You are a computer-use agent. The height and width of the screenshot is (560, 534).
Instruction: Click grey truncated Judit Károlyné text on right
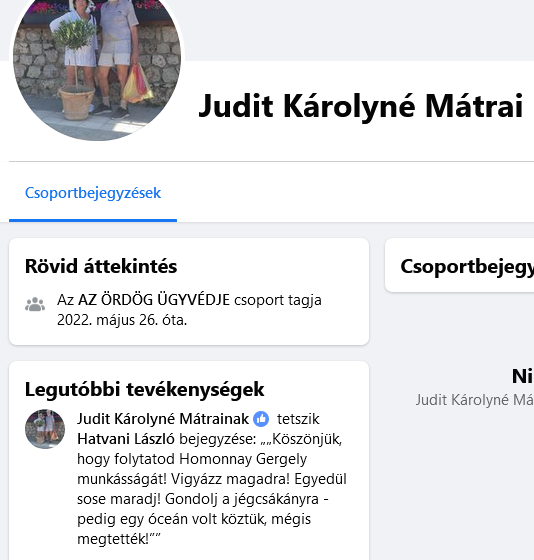pyautogui.click(x=475, y=400)
